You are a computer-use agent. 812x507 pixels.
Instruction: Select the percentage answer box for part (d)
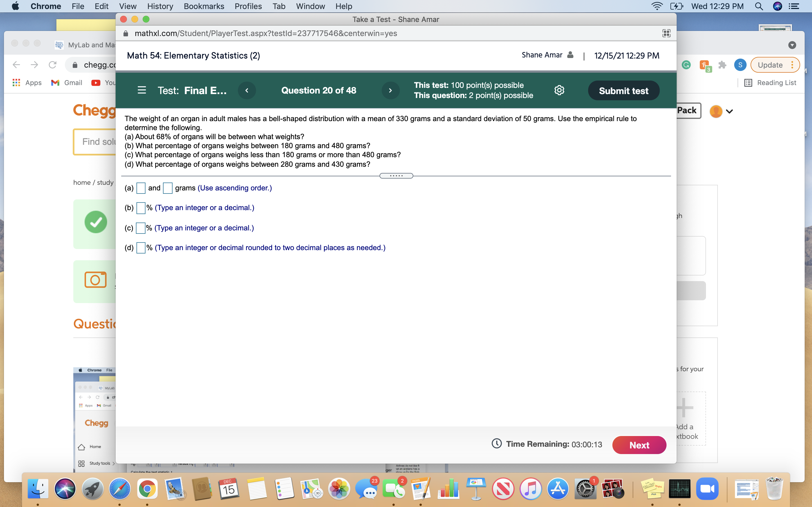[x=141, y=248]
